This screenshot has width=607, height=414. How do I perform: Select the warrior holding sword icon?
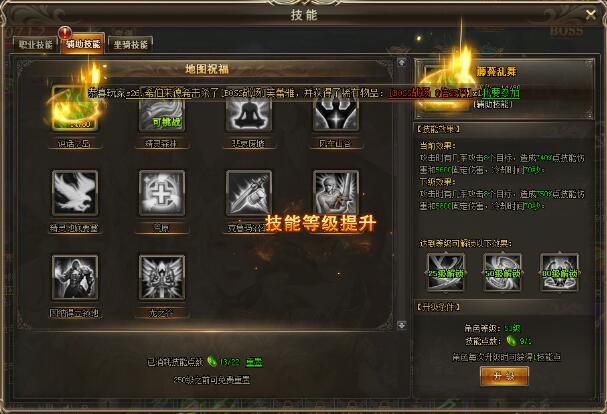[336, 193]
